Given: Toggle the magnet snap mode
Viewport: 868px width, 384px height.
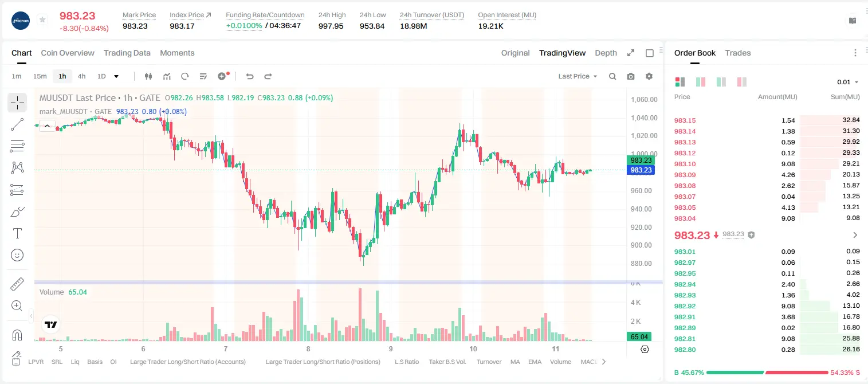Looking at the screenshot, I should [17, 335].
